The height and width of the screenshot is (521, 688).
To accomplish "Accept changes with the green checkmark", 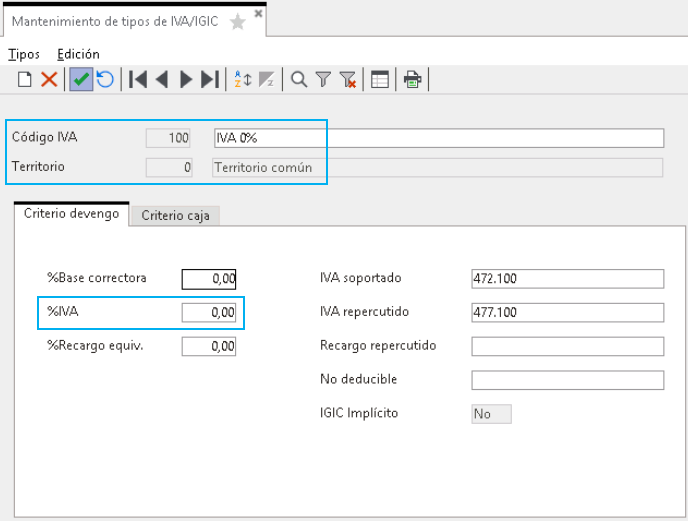I will point(81,79).
